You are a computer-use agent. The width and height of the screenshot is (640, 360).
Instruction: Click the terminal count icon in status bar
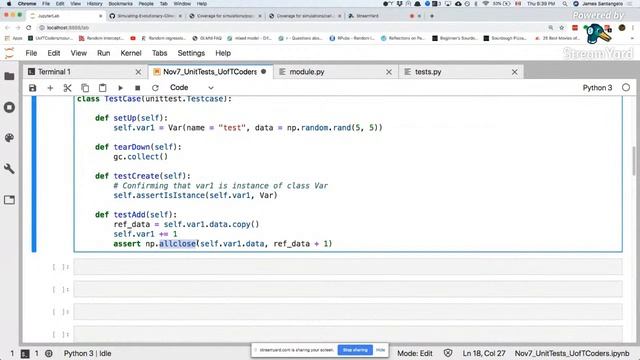pyautogui.click(x=25, y=353)
